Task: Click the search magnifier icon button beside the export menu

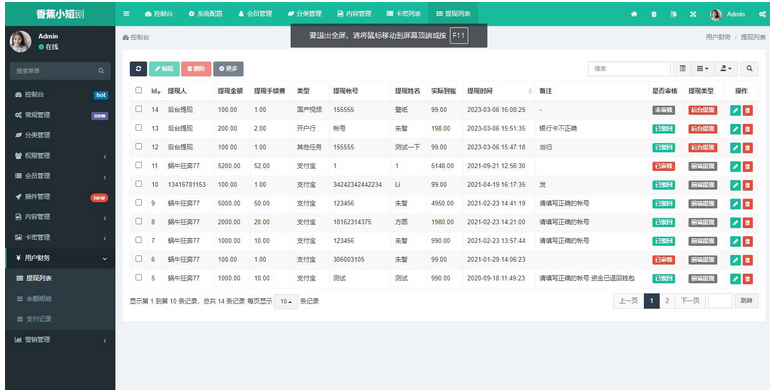Action: click(749, 69)
